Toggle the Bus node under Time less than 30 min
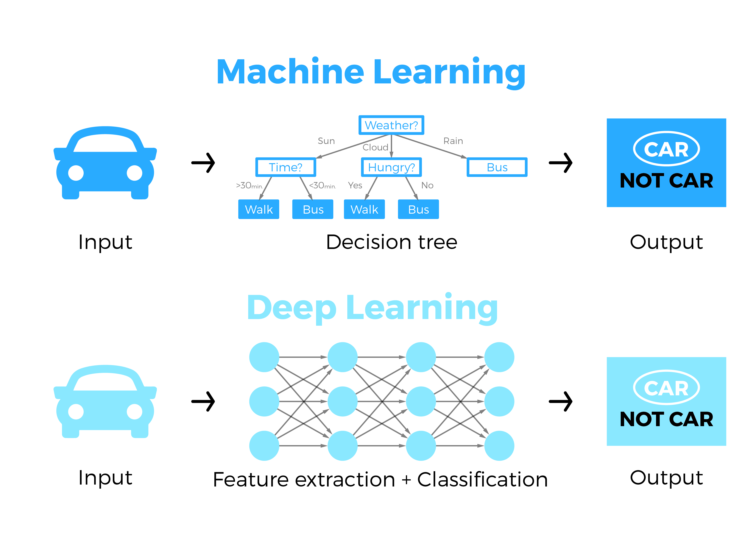Screen dimensions: 756x535 point(312,210)
